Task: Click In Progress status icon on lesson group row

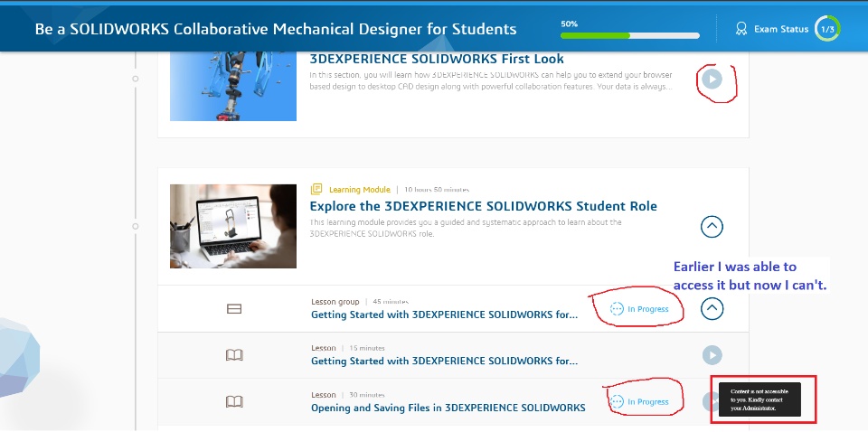Action: (618, 309)
